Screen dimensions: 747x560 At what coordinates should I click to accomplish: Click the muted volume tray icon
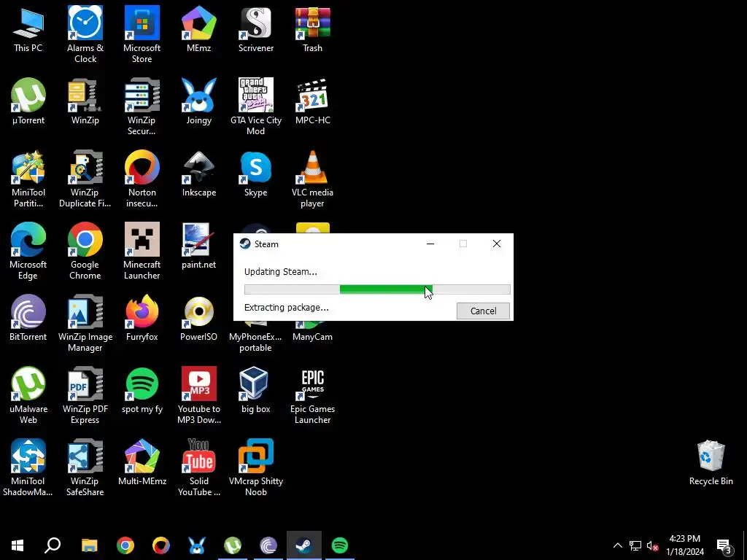[652, 545]
